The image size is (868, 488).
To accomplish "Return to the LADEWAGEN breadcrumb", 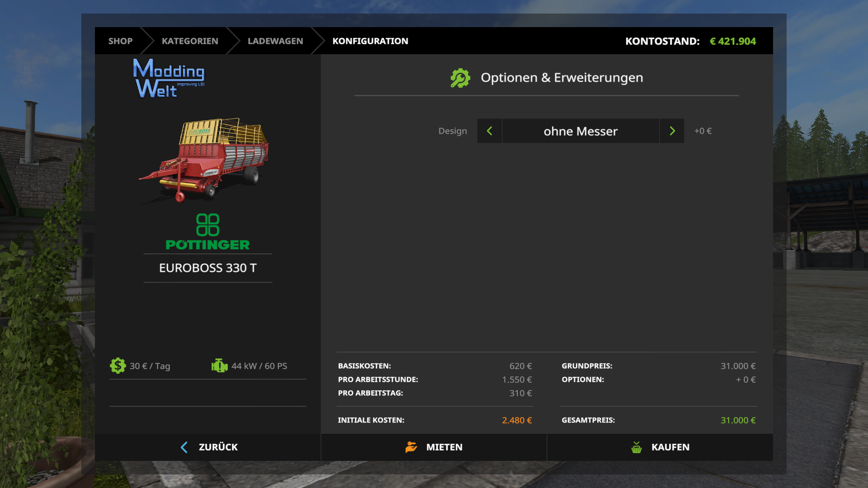I will [x=275, y=41].
